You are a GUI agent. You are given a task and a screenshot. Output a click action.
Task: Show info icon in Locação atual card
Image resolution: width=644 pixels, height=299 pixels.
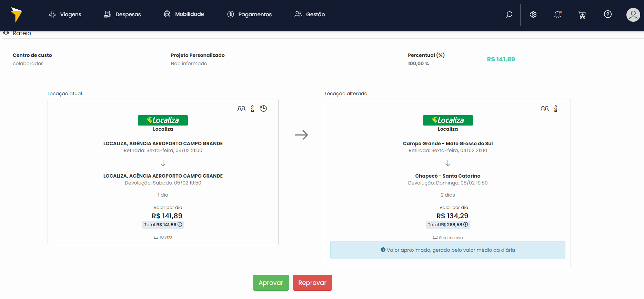[x=252, y=109]
